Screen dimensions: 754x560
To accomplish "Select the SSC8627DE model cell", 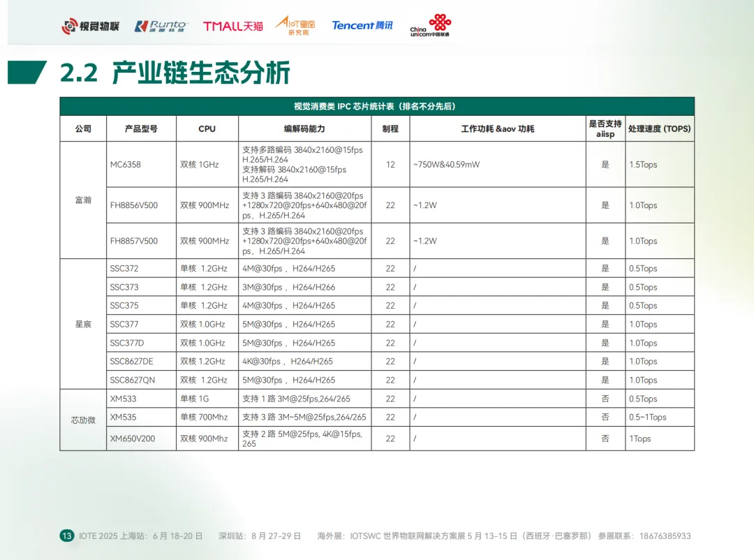I will click(141, 361).
